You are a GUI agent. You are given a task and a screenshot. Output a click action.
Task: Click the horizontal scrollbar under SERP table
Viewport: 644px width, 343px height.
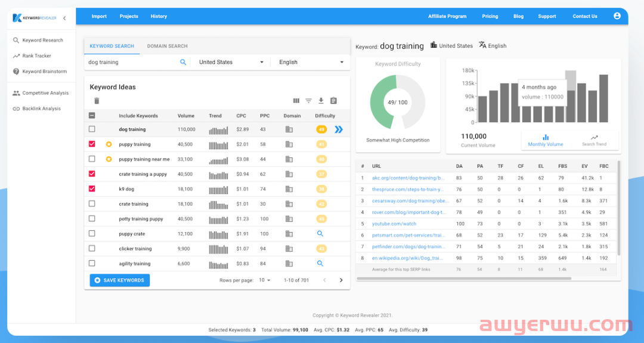(x=464, y=279)
